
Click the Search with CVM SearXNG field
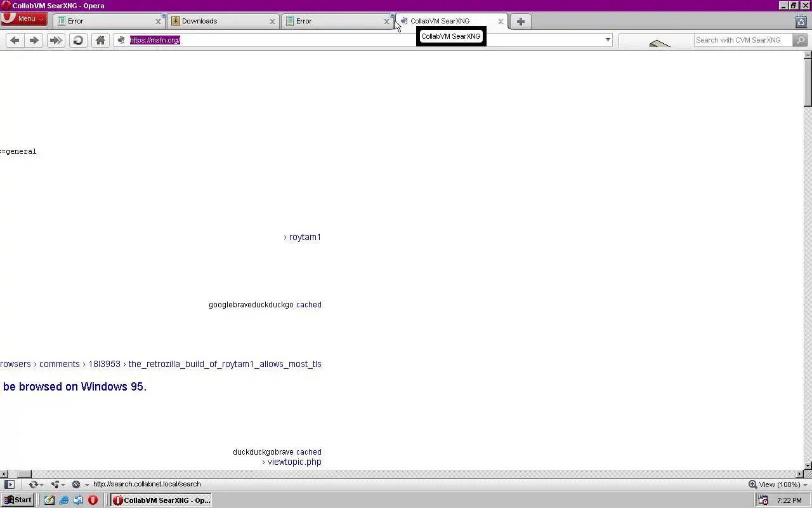click(x=742, y=40)
